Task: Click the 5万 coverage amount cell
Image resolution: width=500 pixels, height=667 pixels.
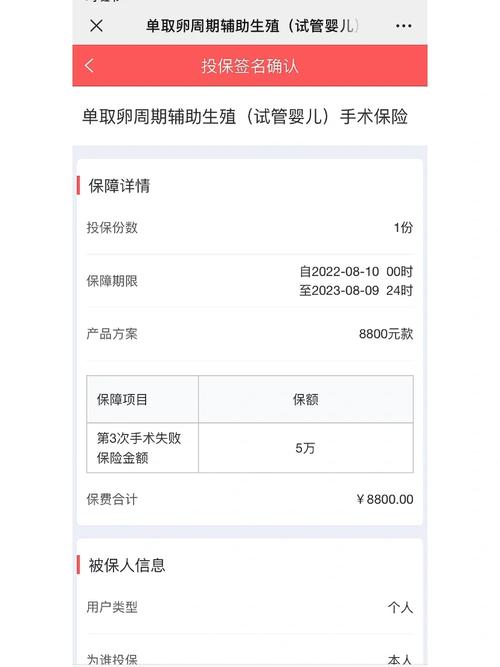Action: coord(306,448)
